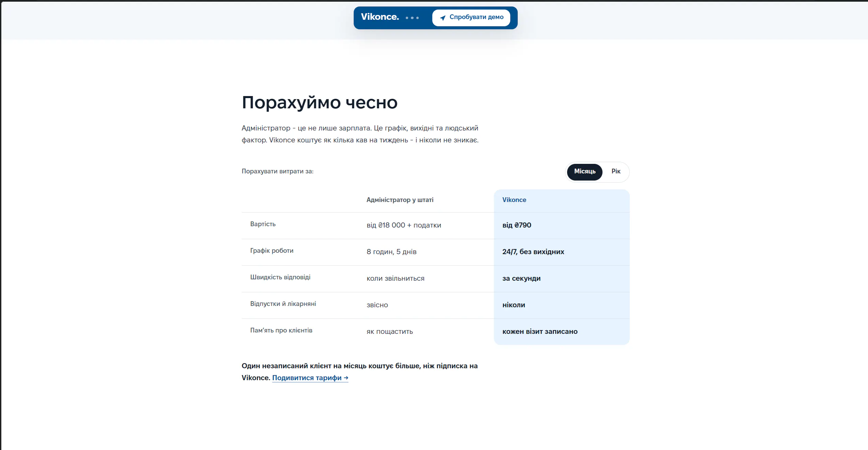Image resolution: width=868 pixels, height=450 pixels.
Task: Click the cell "кожен візит записано"
Action: pos(540,331)
